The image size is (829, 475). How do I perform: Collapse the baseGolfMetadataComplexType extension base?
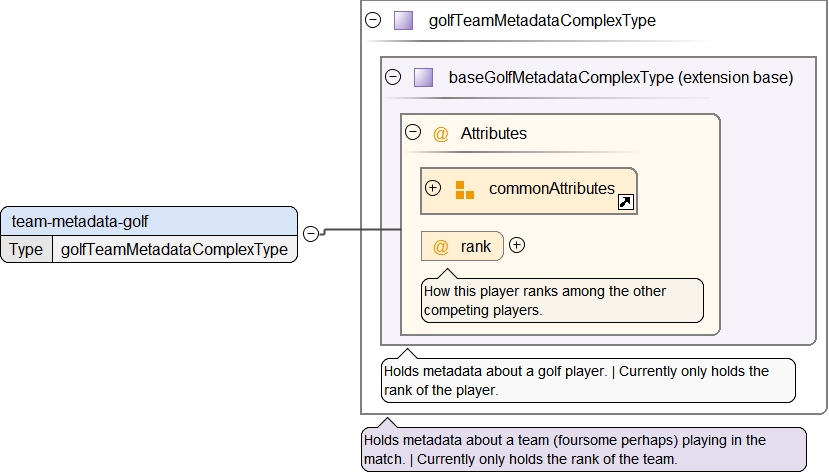point(393,78)
